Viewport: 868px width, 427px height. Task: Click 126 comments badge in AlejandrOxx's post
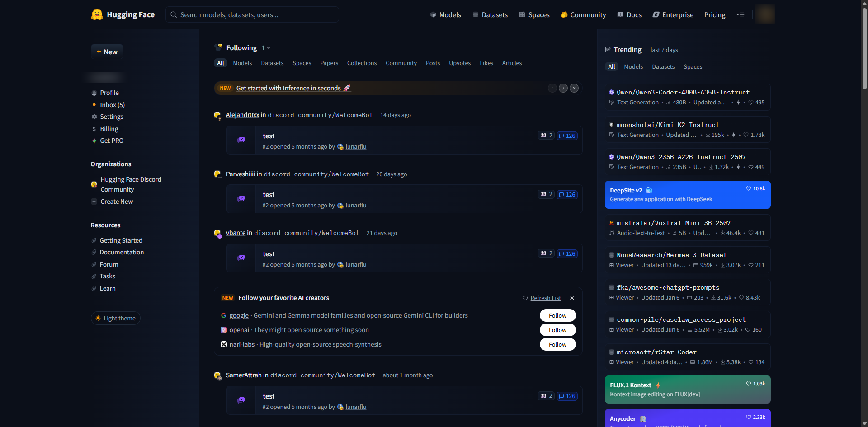click(567, 136)
